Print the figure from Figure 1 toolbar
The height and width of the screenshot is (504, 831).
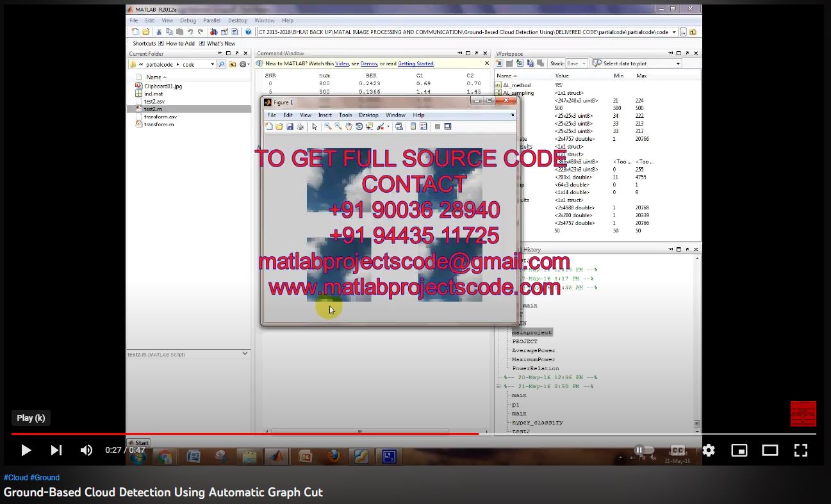point(300,127)
